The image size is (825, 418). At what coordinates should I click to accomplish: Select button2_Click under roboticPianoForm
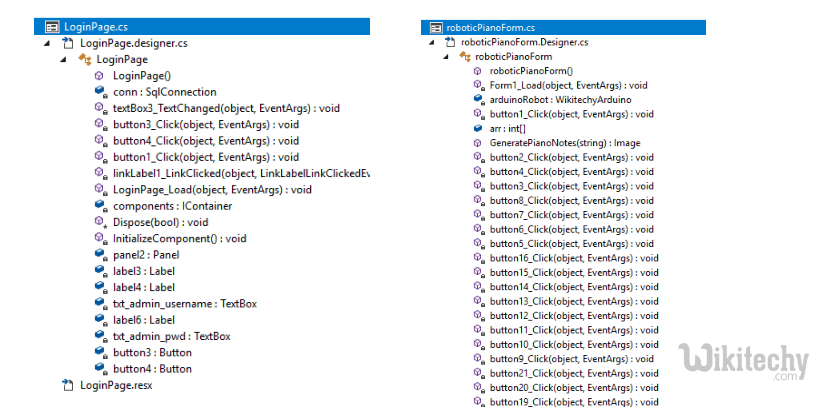point(571,157)
